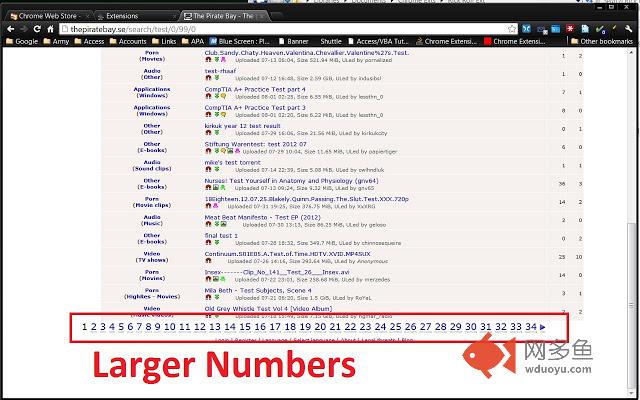This screenshot has height=400, width=640.
Task: Go back with the browser back arrow
Action: coord(11,29)
